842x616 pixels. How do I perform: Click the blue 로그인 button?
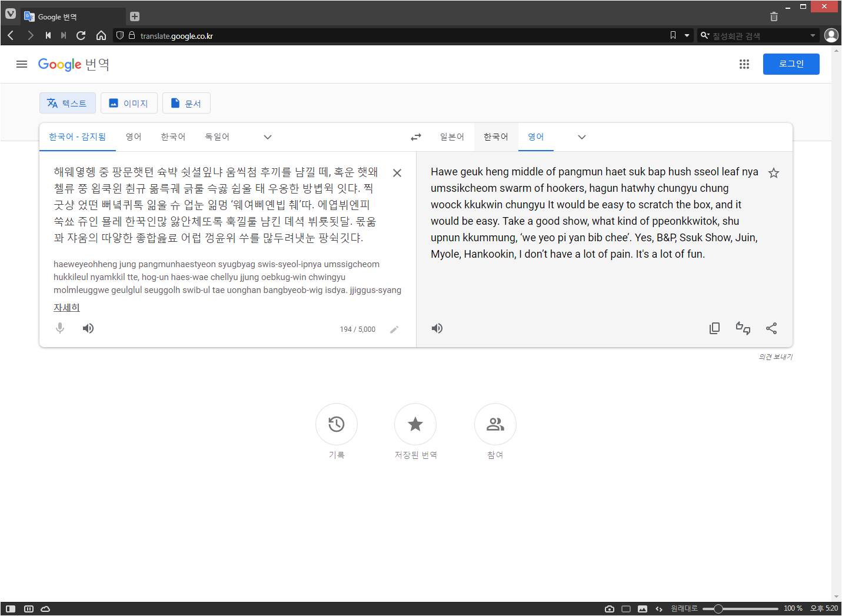[791, 64]
